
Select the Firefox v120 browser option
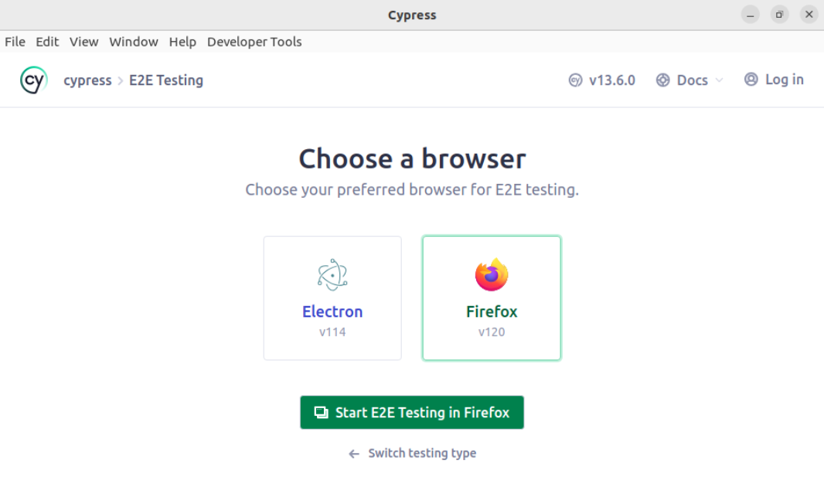click(x=492, y=298)
